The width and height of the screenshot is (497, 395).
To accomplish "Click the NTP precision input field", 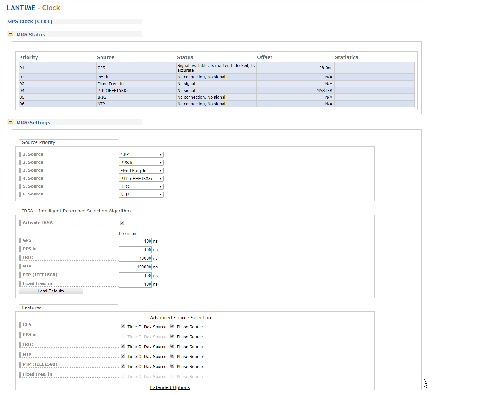I will point(135,267).
